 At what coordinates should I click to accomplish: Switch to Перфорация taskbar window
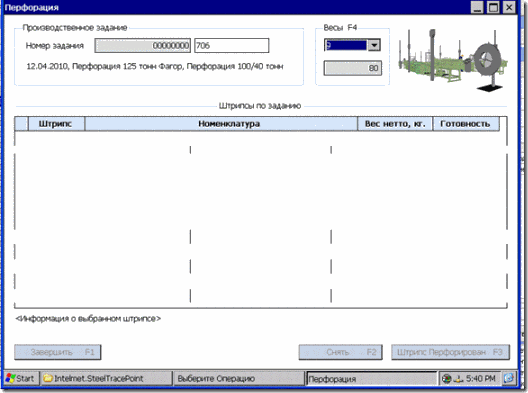(x=371, y=379)
